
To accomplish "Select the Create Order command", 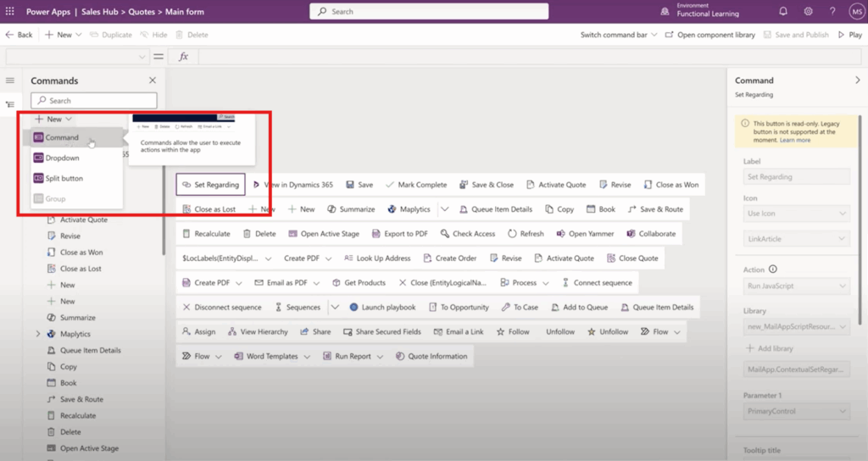I will (x=449, y=258).
